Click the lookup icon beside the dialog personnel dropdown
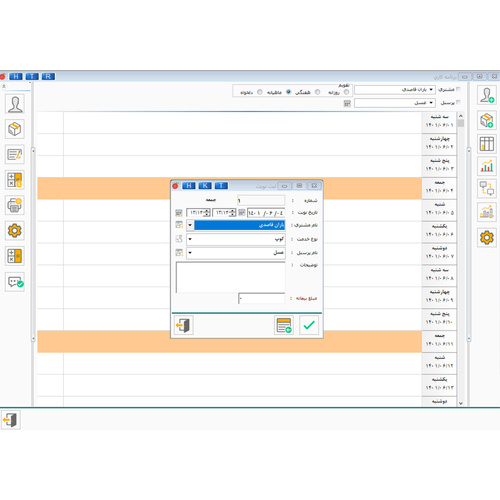 (179, 253)
